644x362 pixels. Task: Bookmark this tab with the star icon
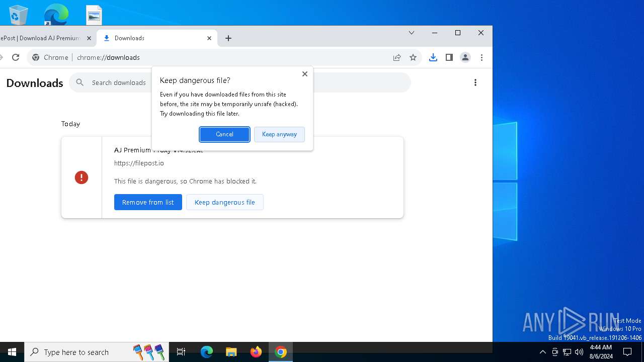tap(413, 57)
